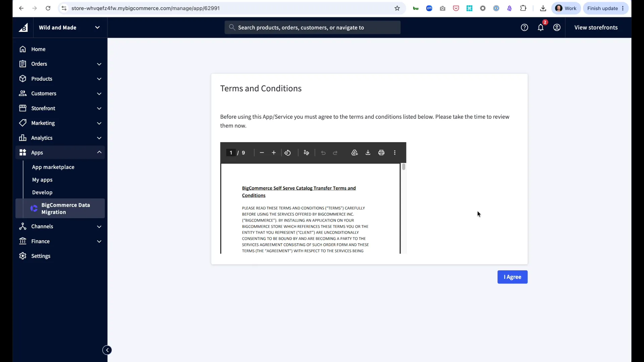Click the PDF vertical scrollbar thumb
The image size is (644, 362).
point(404,167)
